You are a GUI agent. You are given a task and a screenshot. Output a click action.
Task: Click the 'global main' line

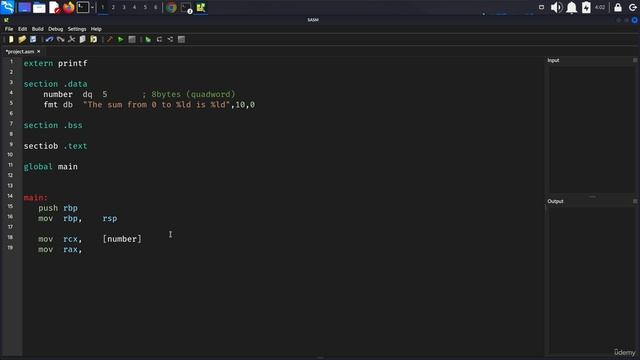[x=50, y=167]
